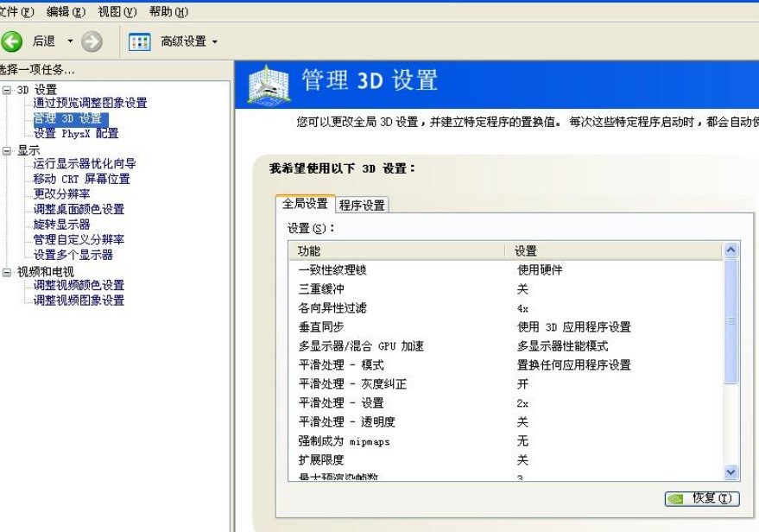Click the settings list scroll-up arrow
This screenshot has height=532, width=759.
tap(731, 250)
